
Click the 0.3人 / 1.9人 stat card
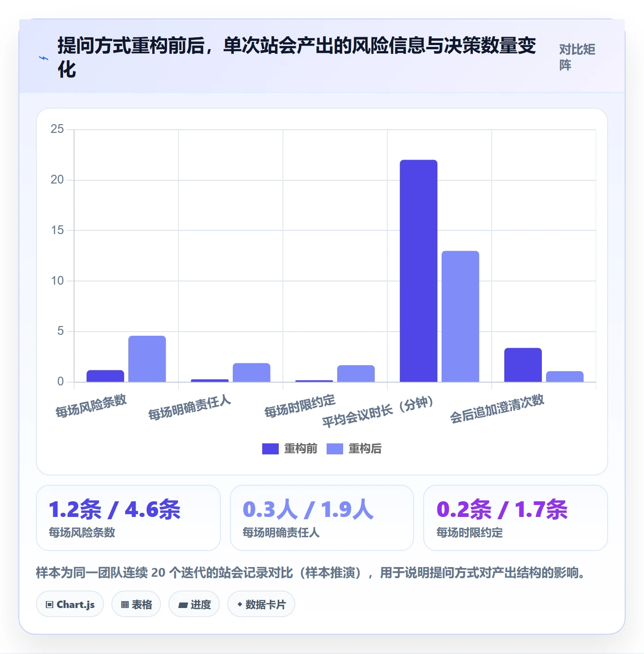[322, 518]
